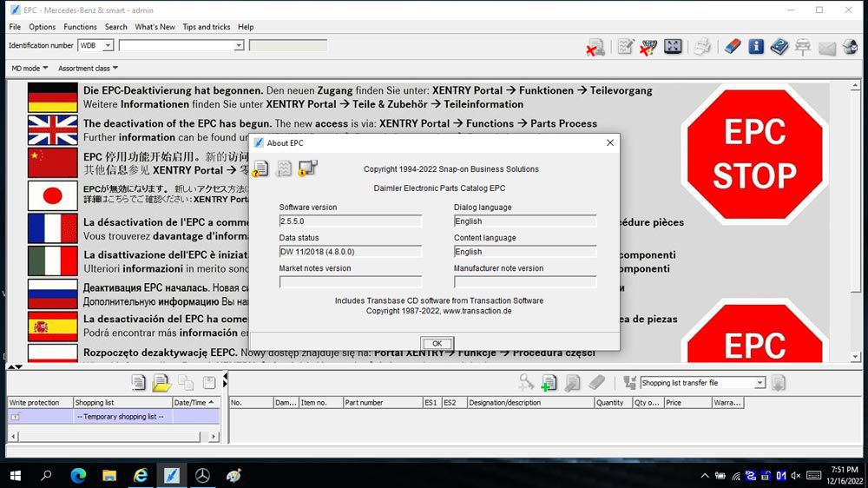The width and height of the screenshot is (868, 488).
Task: Click the envelope mail icon
Action: point(827,48)
